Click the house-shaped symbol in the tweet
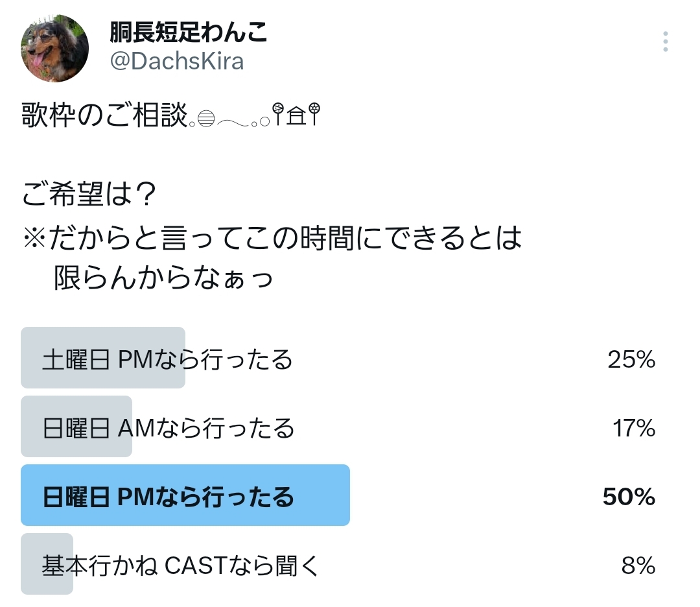This screenshot has height=607, width=700. tap(297, 117)
